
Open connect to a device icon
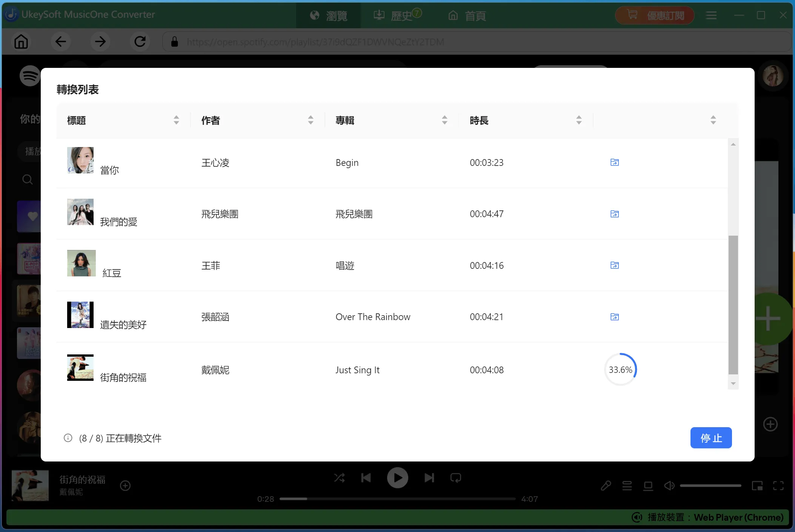648,486
